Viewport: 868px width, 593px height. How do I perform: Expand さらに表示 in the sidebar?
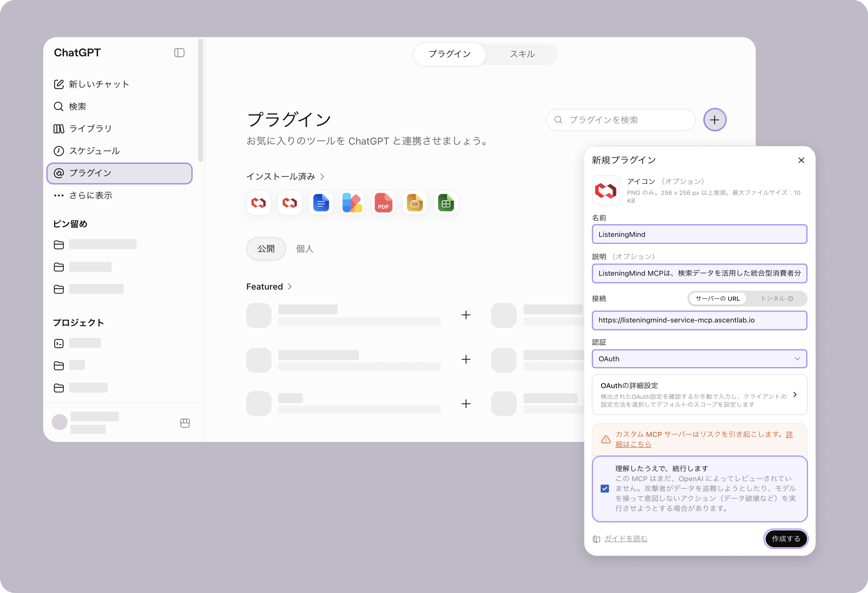pos(83,196)
